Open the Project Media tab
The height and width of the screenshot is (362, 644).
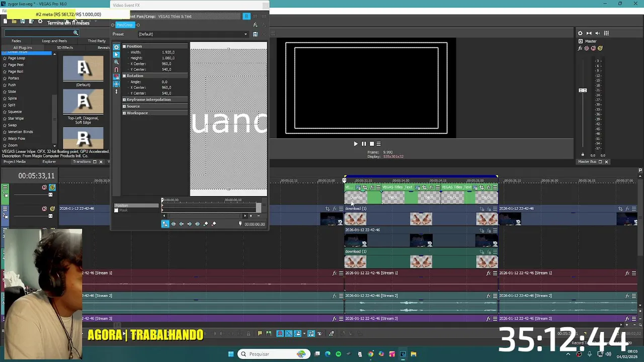click(15, 161)
